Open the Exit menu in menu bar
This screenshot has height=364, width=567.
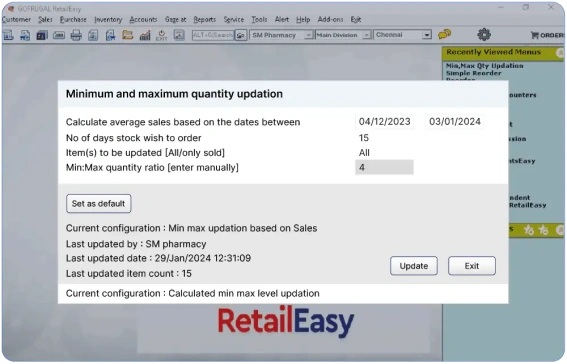click(x=355, y=20)
